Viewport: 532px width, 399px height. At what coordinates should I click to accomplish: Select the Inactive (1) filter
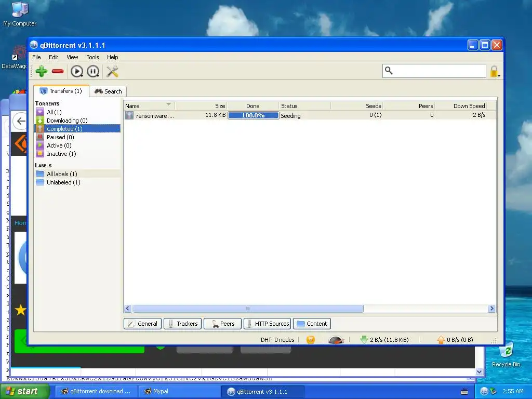(x=77, y=154)
